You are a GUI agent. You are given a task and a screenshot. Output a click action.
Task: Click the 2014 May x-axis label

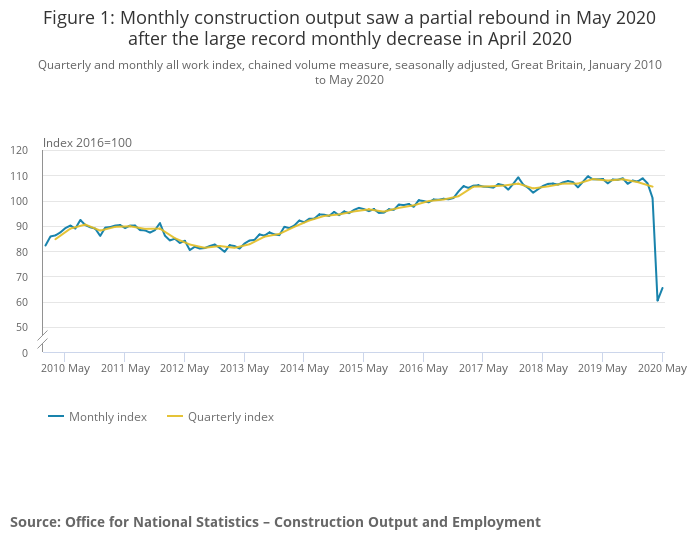point(304,368)
